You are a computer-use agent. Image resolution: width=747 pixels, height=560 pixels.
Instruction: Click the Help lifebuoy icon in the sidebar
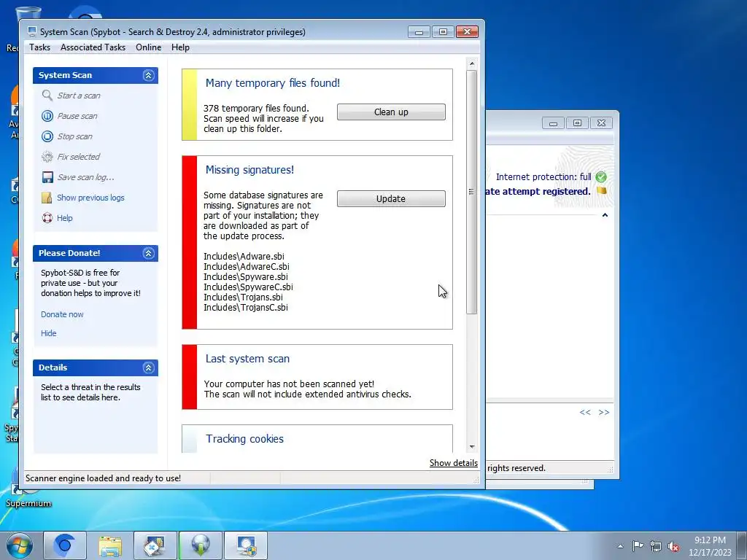pos(47,218)
